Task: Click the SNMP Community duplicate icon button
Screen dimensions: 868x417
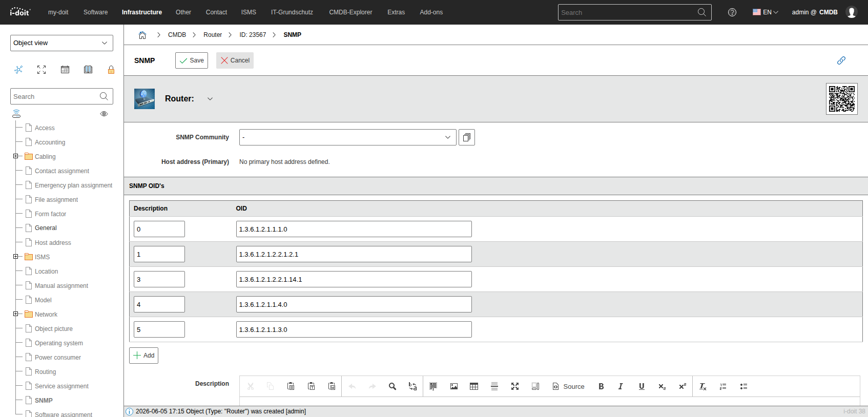Action: (467, 137)
